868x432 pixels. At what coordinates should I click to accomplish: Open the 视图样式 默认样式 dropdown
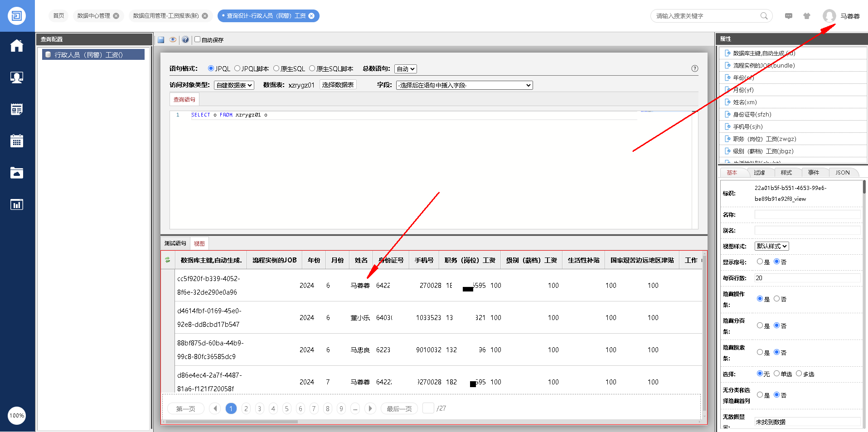click(x=771, y=246)
